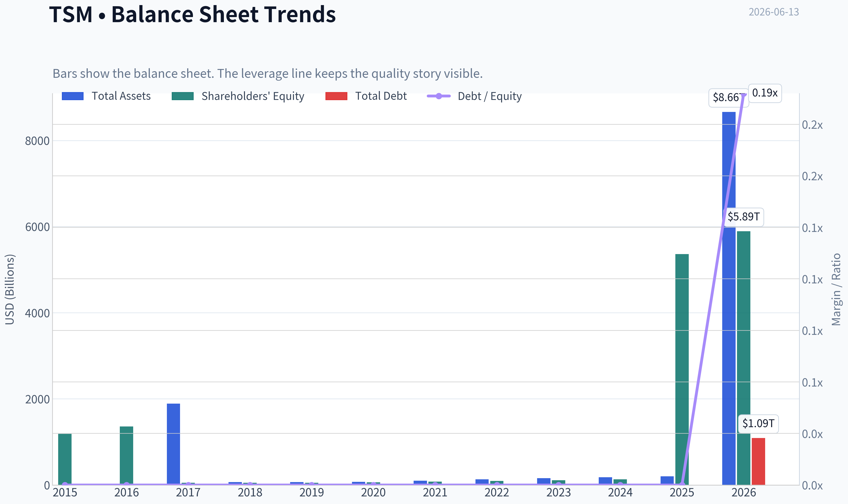This screenshot has height=504, width=848.
Task: Select the 0.19x debt-to-equity annotation
Action: click(x=765, y=93)
